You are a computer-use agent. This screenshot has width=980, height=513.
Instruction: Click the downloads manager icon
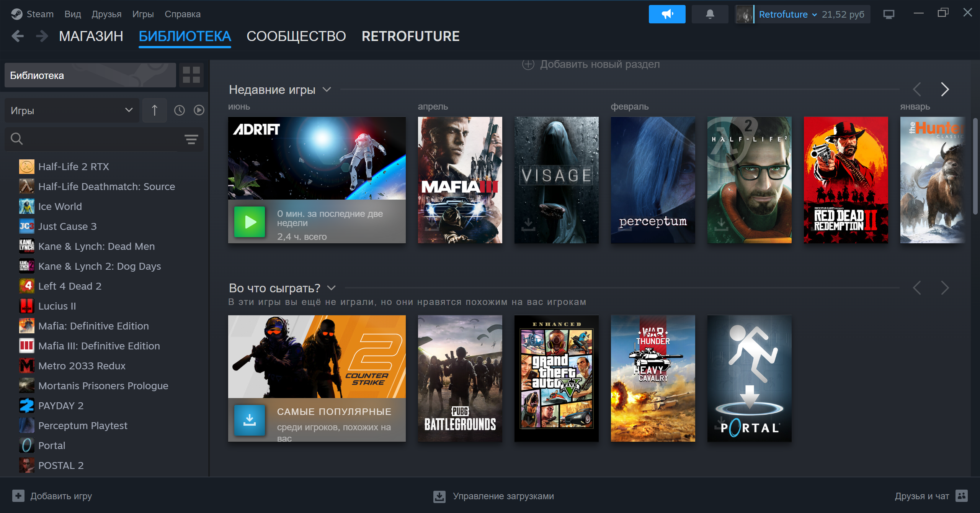pos(439,496)
